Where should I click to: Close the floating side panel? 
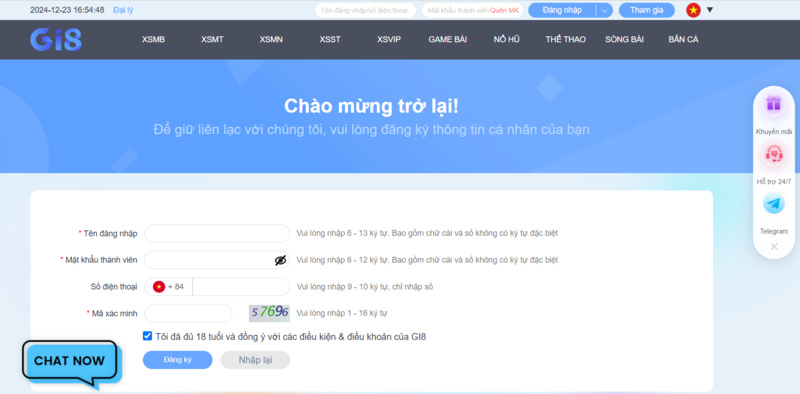(773, 247)
